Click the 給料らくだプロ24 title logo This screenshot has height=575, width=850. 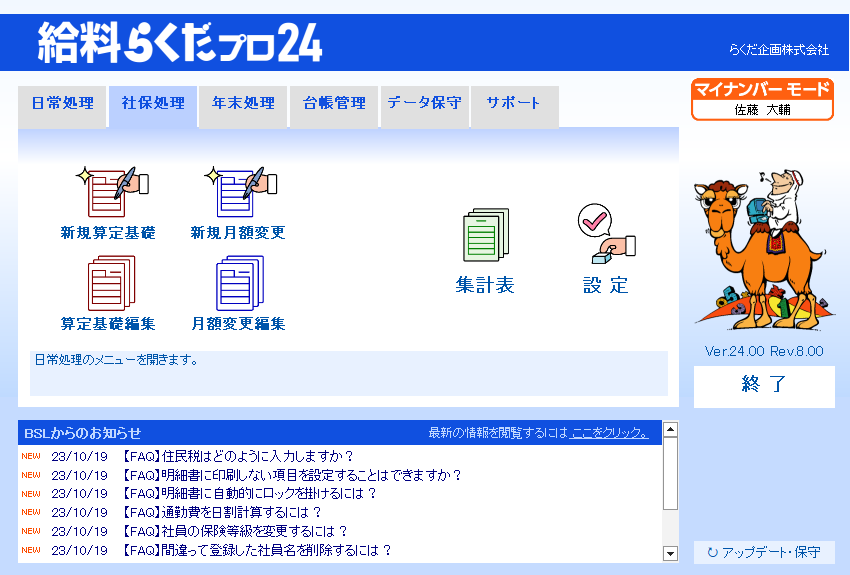click(x=180, y=42)
